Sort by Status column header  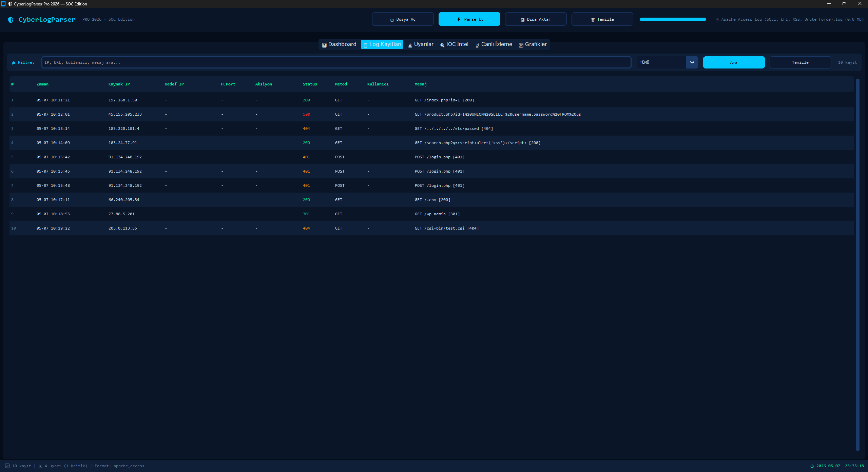pyautogui.click(x=310, y=84)
